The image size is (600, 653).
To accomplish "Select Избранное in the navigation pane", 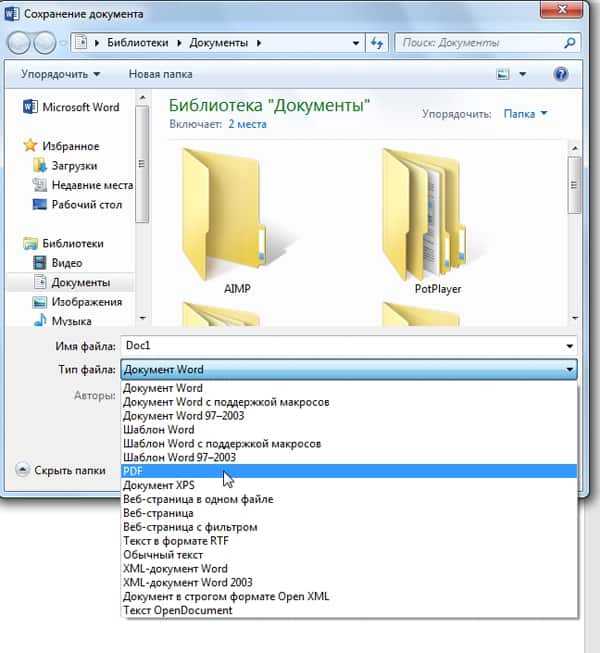I will pos(62,146).
